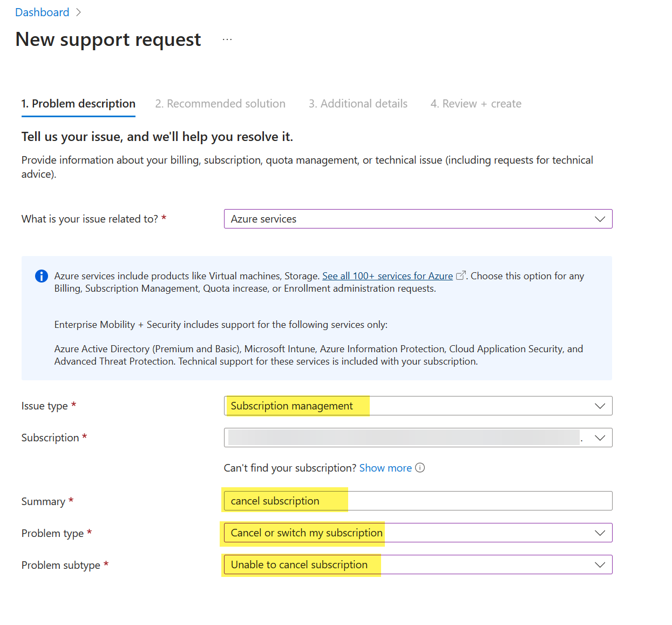Screen dimensions: 672x625
Task: Expand the Problem type dropdown
Action: click(418, 533)
